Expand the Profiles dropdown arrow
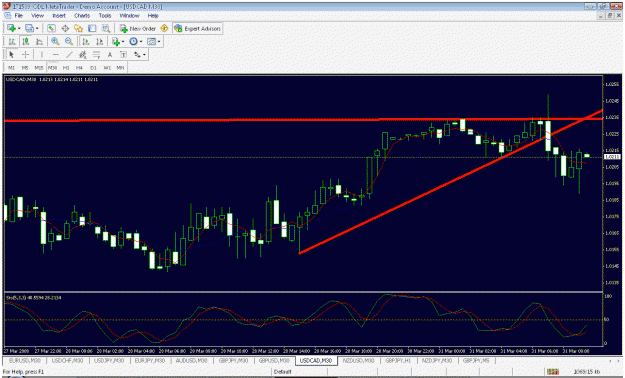Image resolution: width=625 pixels, height=378 pixels. 37,28
